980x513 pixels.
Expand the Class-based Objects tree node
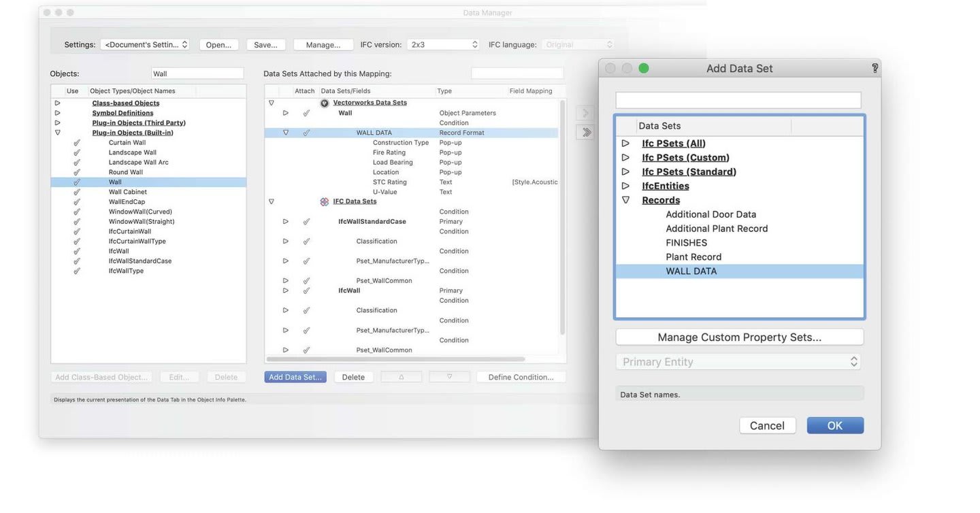click(58, 103)
